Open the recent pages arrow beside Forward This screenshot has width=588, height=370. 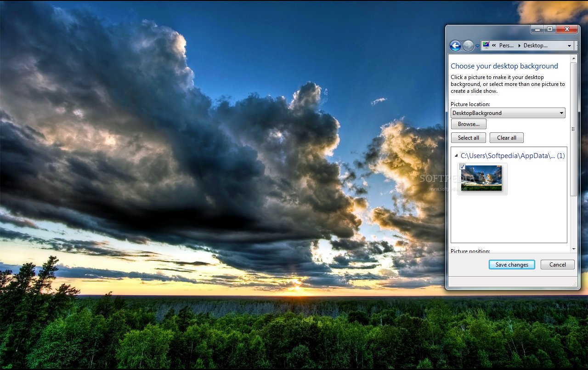[x=477, y=46]
